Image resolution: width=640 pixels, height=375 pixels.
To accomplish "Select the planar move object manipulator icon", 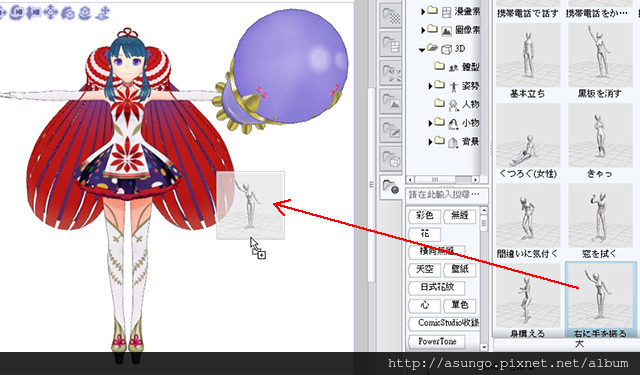I will tap(51, 13).
